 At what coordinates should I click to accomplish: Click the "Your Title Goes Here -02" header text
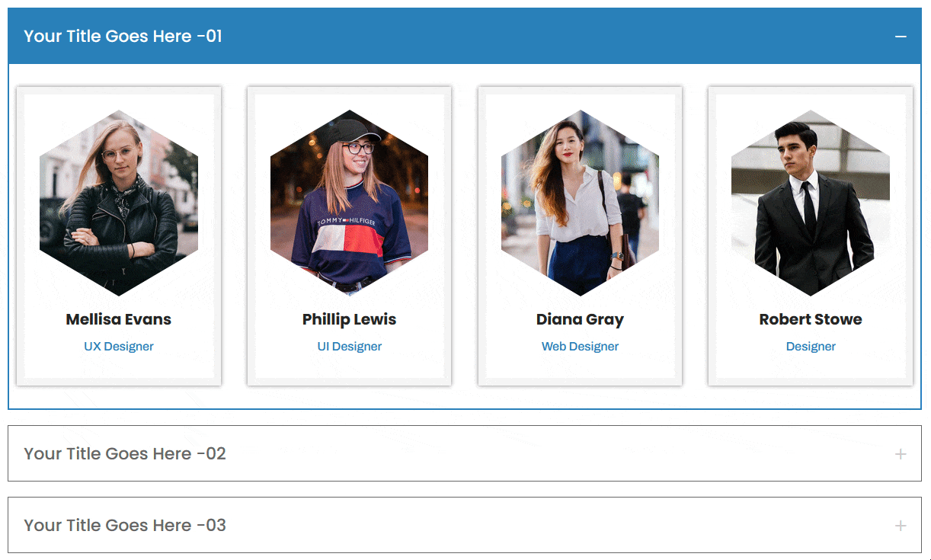124,453
